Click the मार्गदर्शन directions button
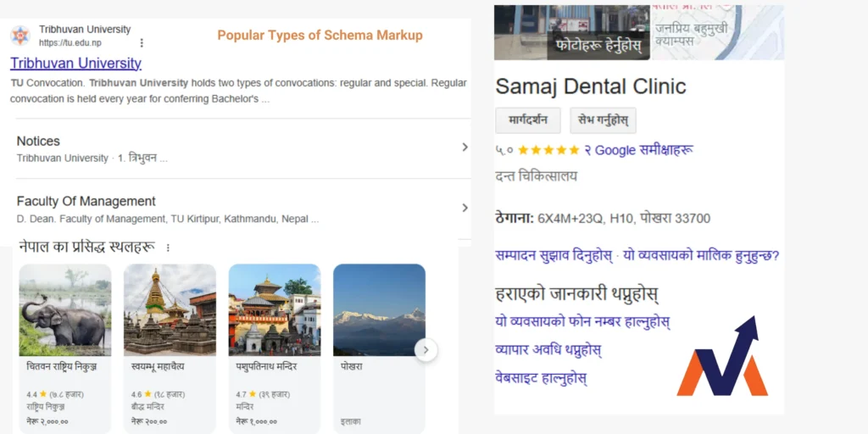This screenshot has width=868, height=434. (528, 120)
